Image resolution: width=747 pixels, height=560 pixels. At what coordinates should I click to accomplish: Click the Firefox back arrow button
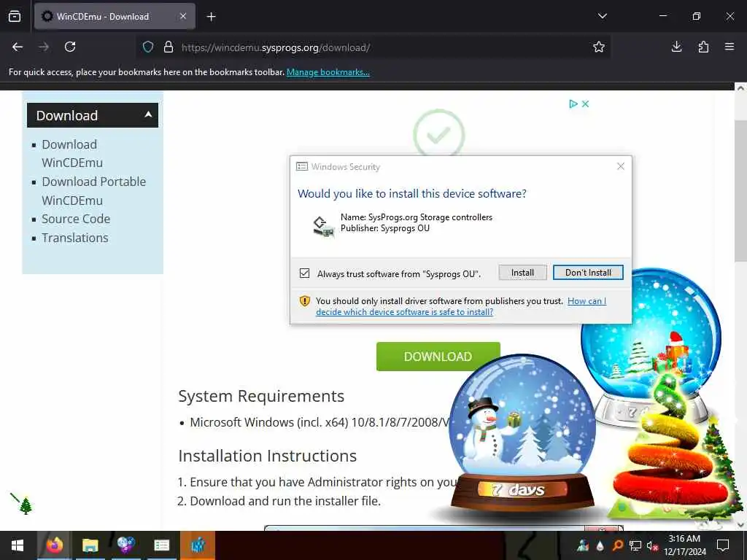coord(18,47)
